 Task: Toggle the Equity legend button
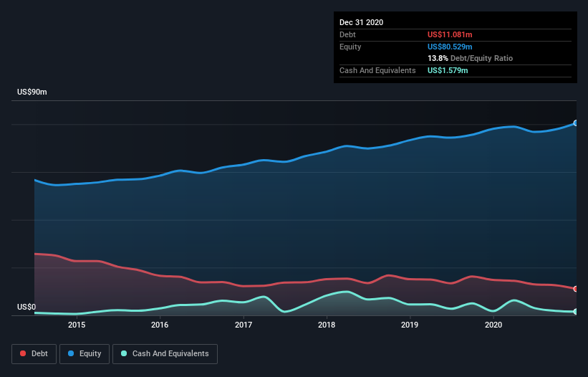click(x=85, y=354)
